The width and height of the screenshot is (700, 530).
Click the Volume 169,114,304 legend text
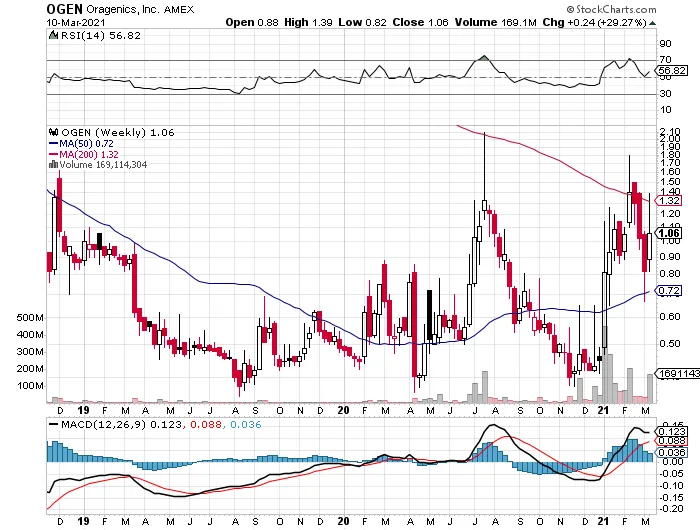tap(103, 165)
